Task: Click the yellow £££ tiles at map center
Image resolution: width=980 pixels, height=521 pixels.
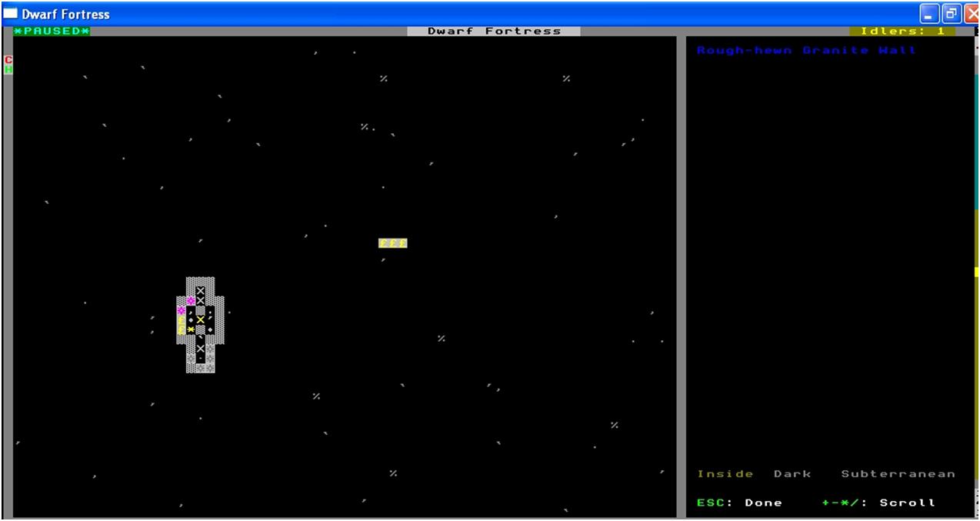Action: (392, 243)
